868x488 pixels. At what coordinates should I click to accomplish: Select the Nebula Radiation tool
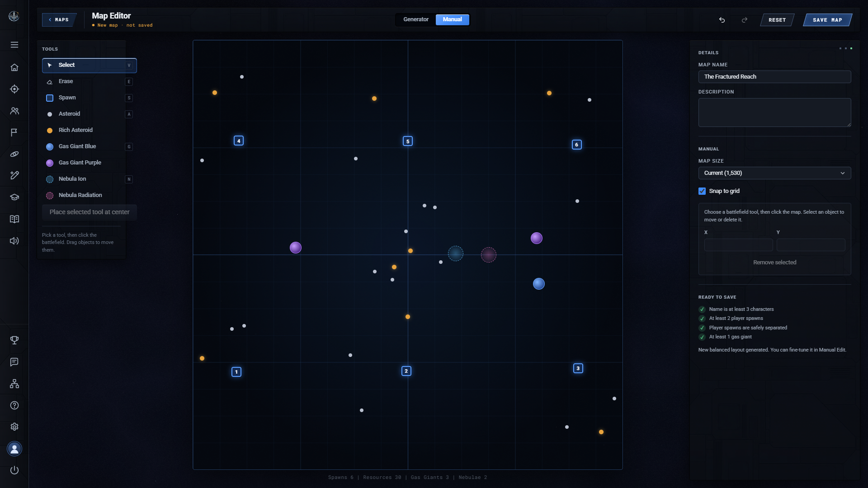[x=90, y=195]
